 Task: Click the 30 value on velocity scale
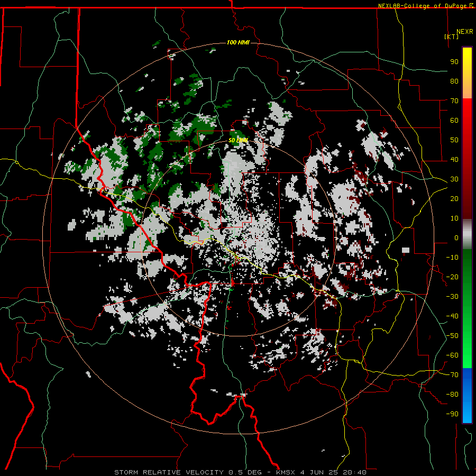point(454,179)
